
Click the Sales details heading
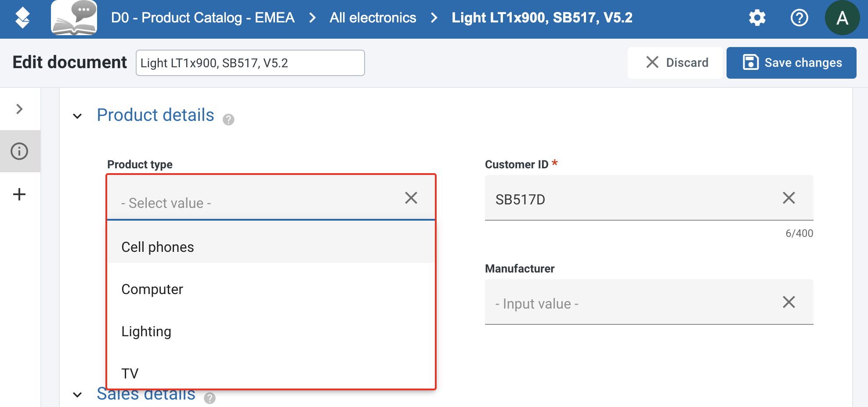[x=146, y=394]
